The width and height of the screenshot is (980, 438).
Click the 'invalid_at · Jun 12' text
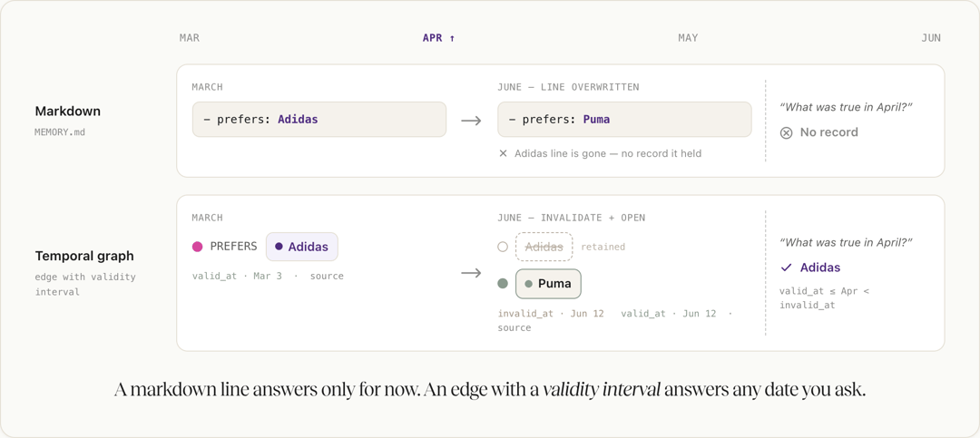tap(551, 314)
